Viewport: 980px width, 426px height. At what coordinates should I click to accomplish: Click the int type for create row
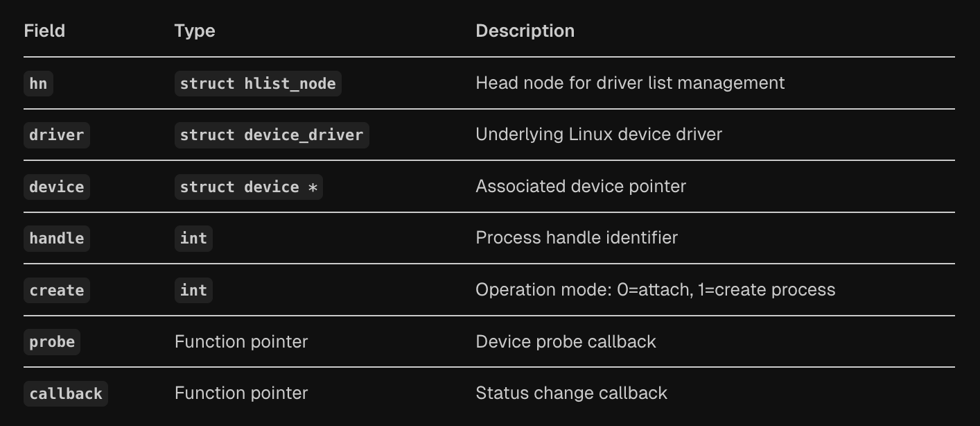(193, 290)
